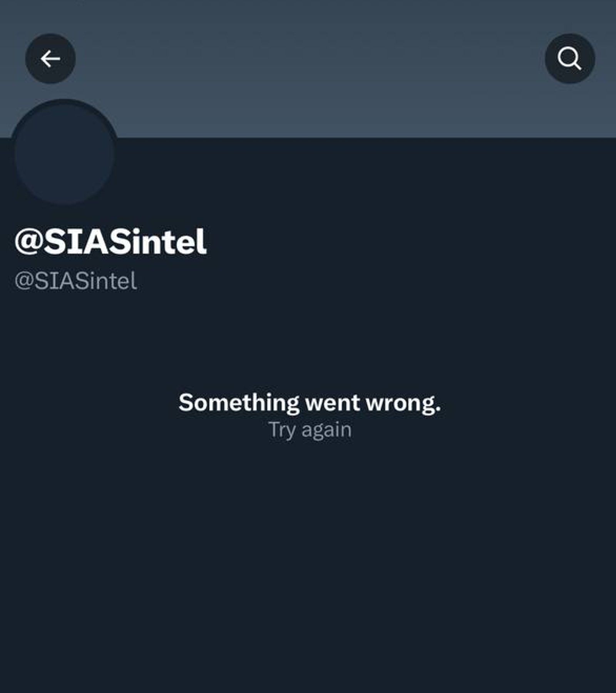Click the gray @SIASintel handle text
This screenshot has height=693, width=616.
click(x=75, y=281)
